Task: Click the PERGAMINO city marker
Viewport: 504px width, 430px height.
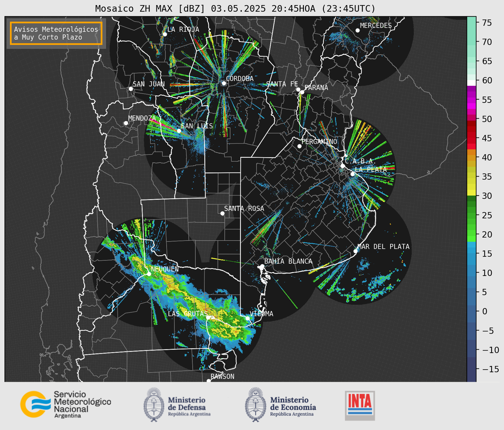Action: (299, 146)
